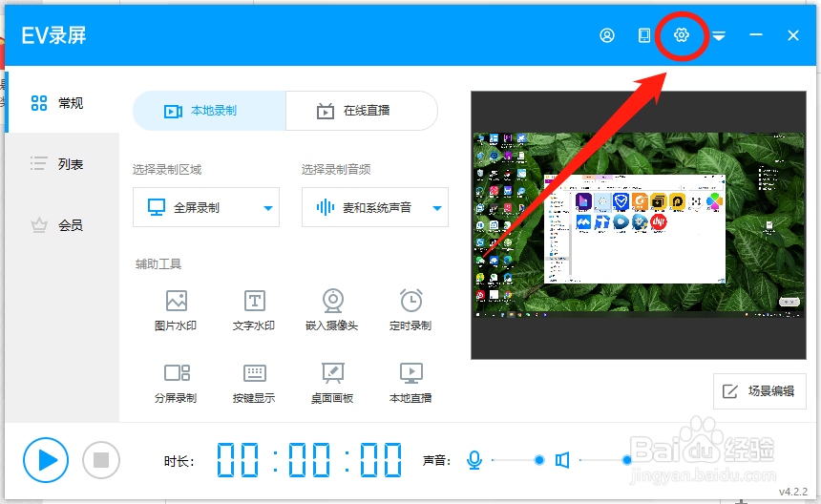Click the mobile phone icon in title bar
The height and width of the screenshot is (504, 821).
click(x=644, y=35)
